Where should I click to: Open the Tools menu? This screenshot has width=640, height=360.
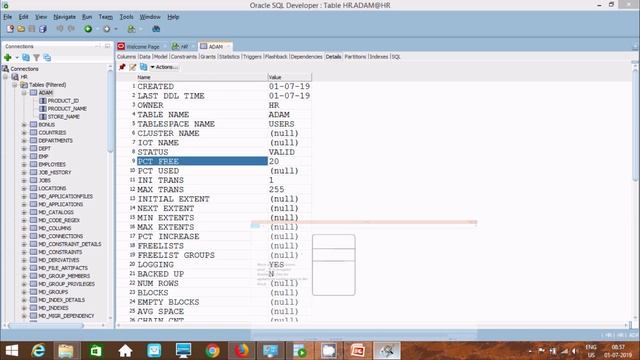(127, 17)
